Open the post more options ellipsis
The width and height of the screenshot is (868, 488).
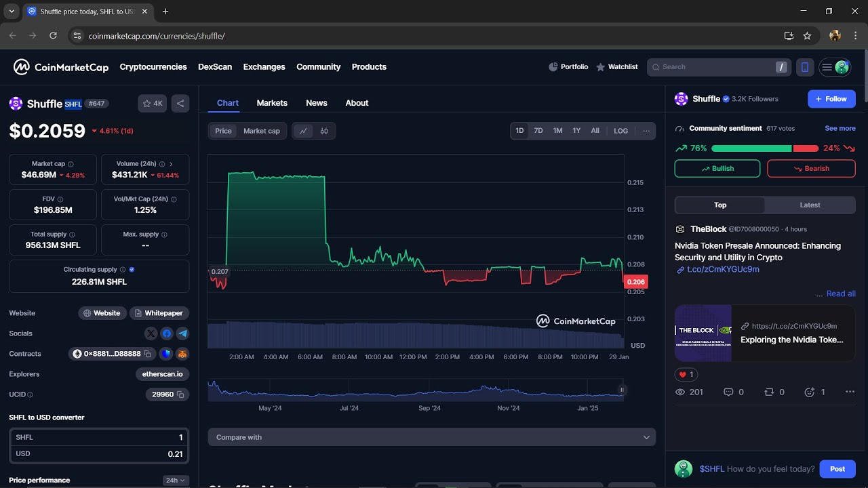850,392
